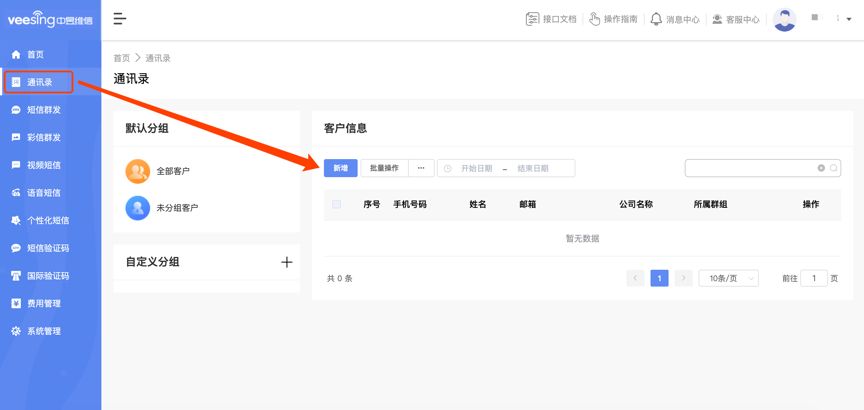Click the clock icon in date range
The width and height of the screenshot is (864, 410).
pyautogui.click(x=447, y=168)
